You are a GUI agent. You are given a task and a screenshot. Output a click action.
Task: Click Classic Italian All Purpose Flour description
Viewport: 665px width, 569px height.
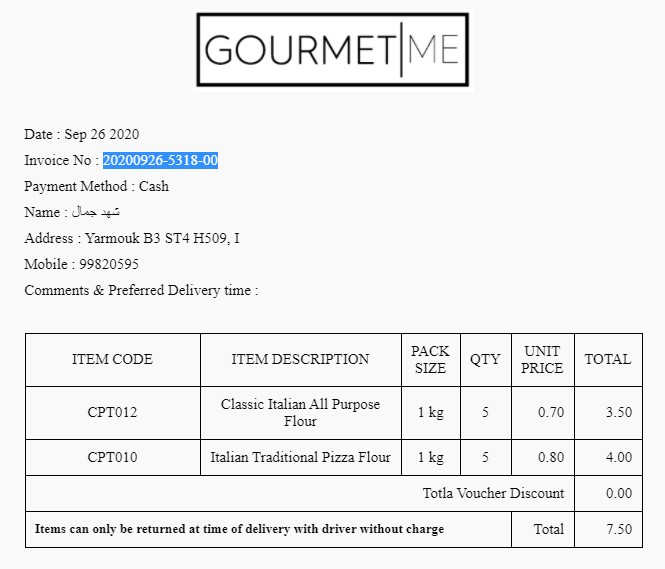[300, 413]
